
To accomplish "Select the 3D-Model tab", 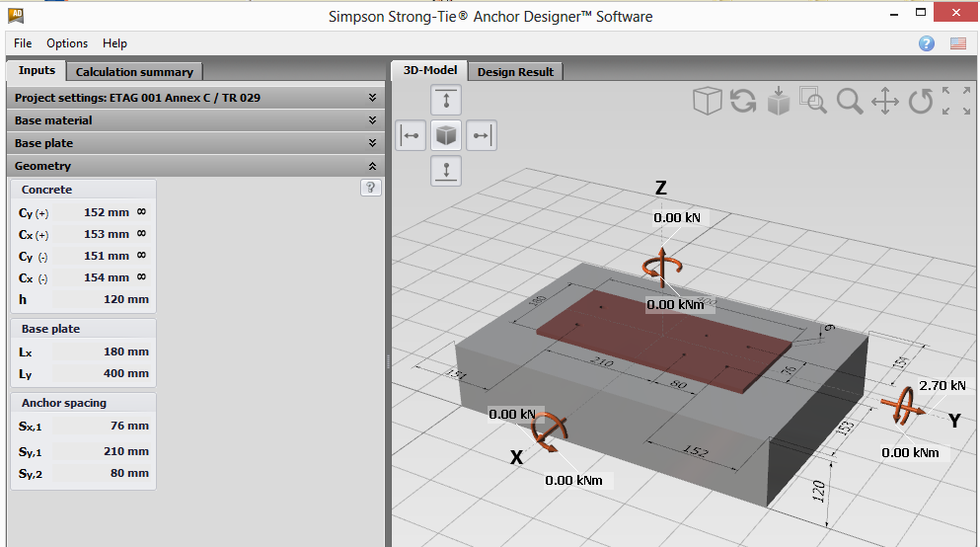I will (430, 71).
